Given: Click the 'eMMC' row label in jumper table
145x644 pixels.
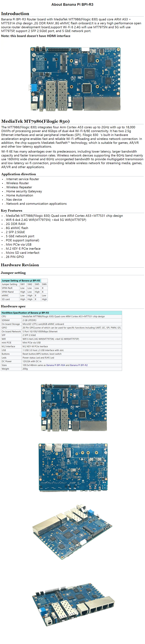Looking at the screenshot, I should coord(10,296).
